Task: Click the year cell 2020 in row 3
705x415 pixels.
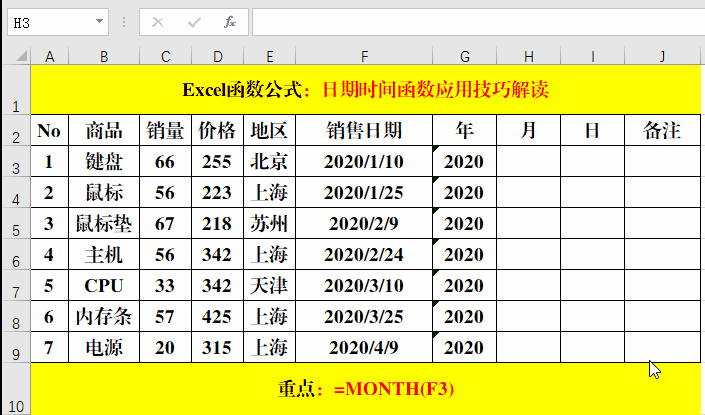Action: [464, 161]
